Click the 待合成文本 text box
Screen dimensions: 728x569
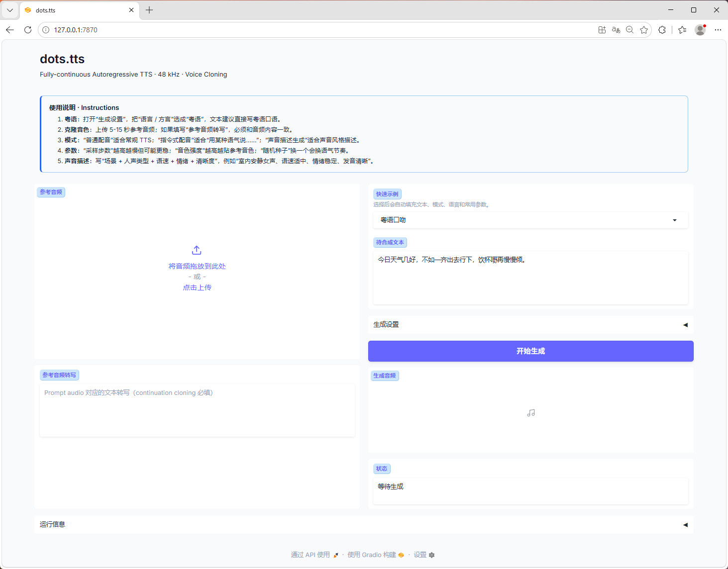point(530,278)
